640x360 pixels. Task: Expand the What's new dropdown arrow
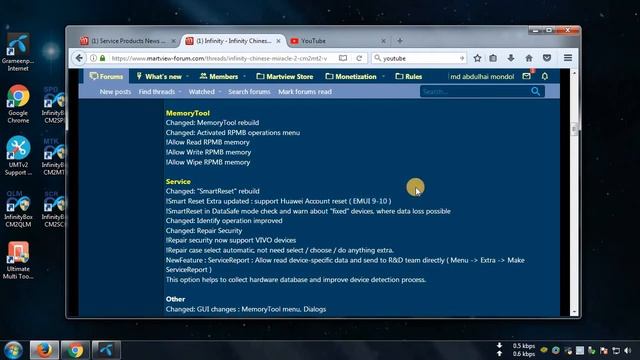point(187,76)
